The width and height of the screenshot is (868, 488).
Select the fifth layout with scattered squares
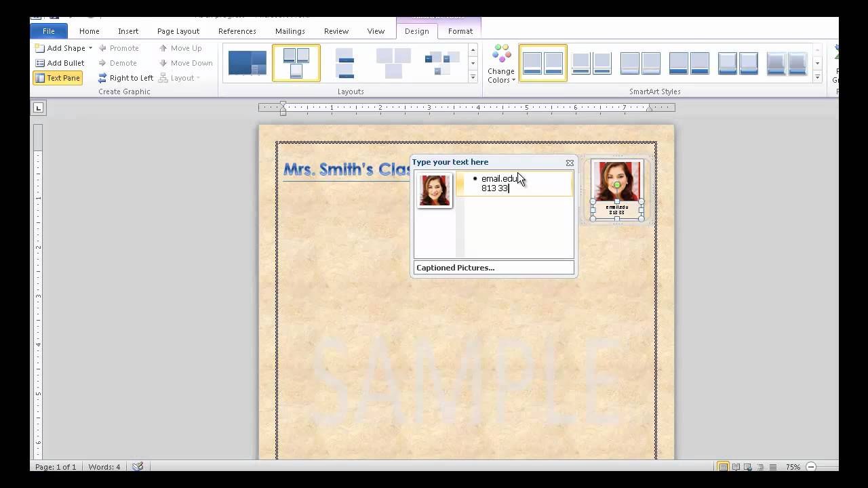442,63
